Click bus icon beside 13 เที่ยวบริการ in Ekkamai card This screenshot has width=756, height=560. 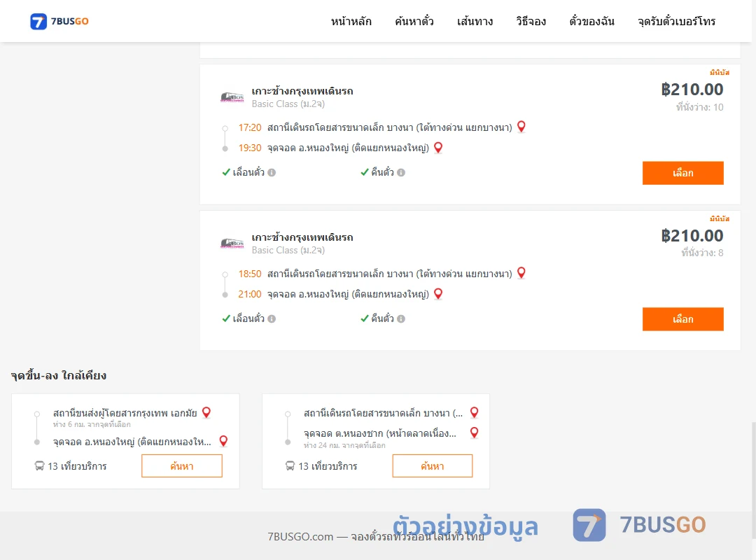(39, 466)
